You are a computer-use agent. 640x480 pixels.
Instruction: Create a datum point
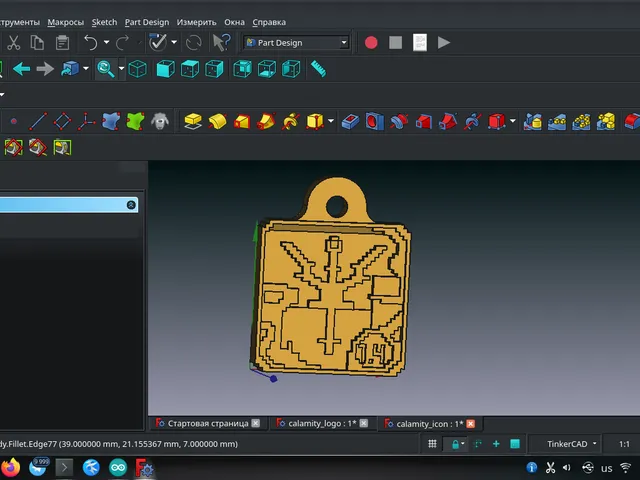pyautogui.click(x=13, y=121)
